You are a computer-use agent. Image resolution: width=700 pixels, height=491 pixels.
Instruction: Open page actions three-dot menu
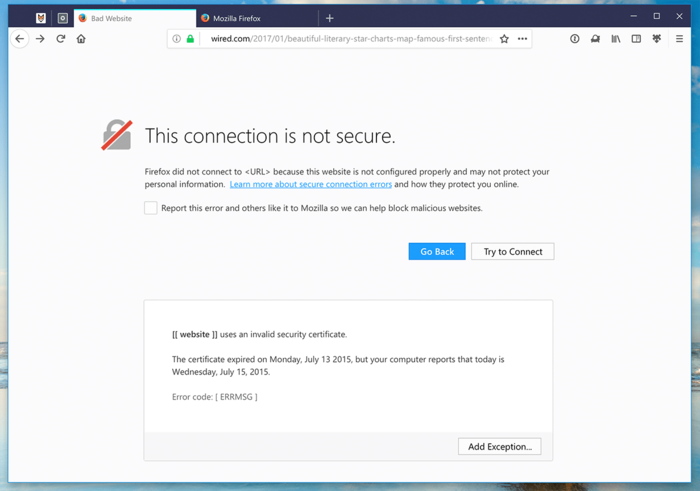click(522, 39)
